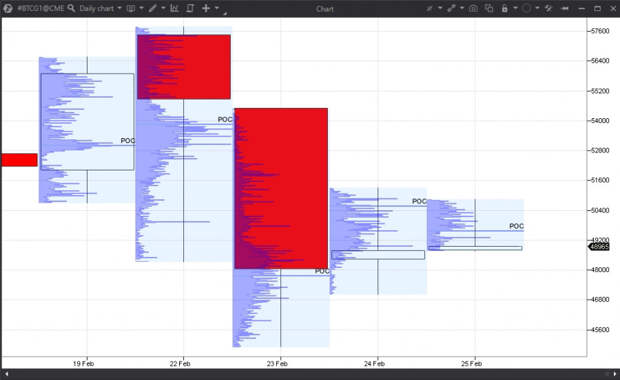Click the POC label on 19 Feb profile

coord(128,140)
